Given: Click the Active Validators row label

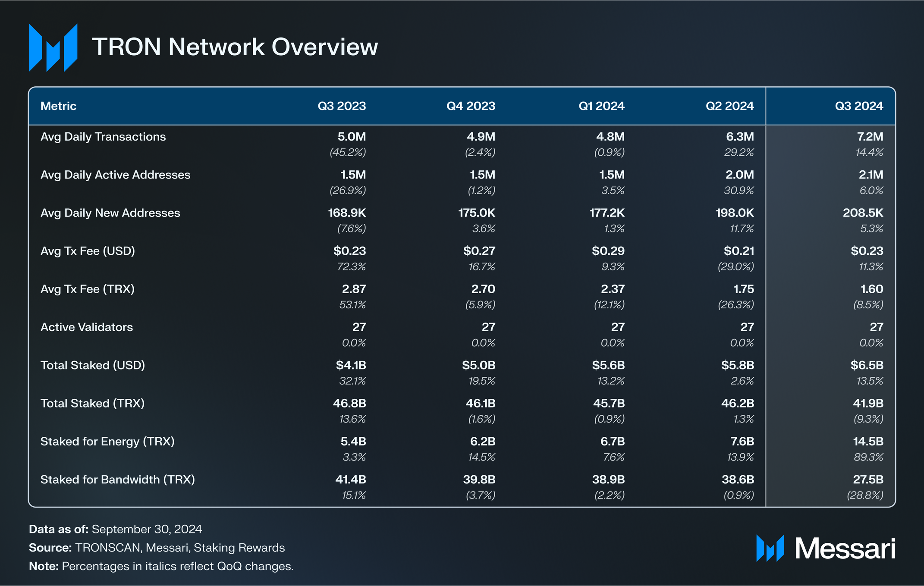Looking at the screenshot, I should coord(87,327).
